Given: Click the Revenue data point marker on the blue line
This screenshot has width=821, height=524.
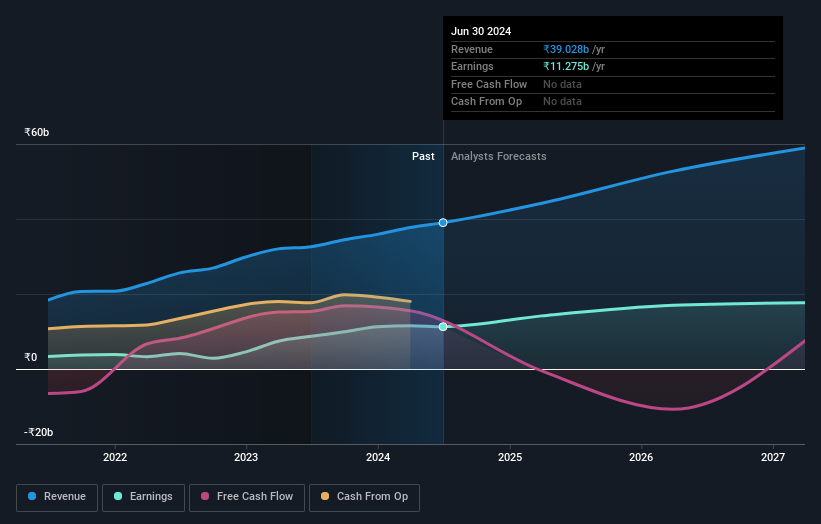Looking at the screenshot, I should click(x=443, y=222).
